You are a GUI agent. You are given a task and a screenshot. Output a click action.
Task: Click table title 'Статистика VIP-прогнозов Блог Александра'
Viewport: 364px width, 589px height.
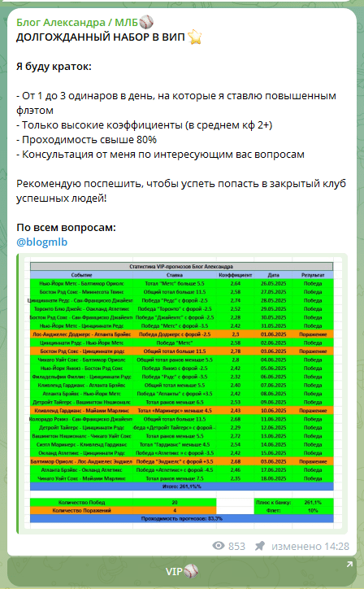tap(181, 266)
